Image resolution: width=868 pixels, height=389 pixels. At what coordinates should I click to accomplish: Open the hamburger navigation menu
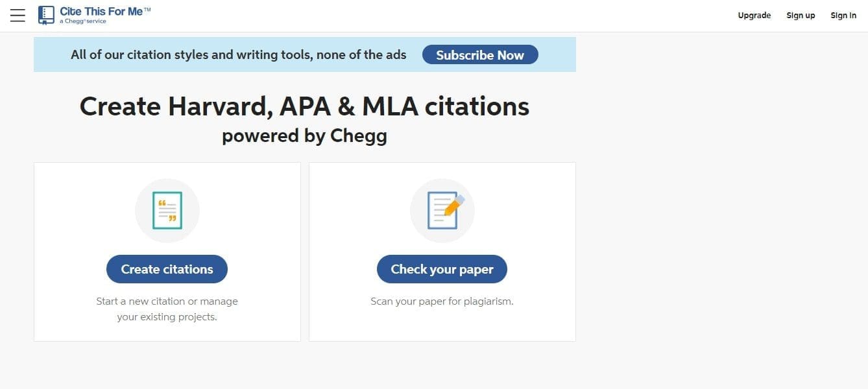pyautogui.click(x=18, y=16)
